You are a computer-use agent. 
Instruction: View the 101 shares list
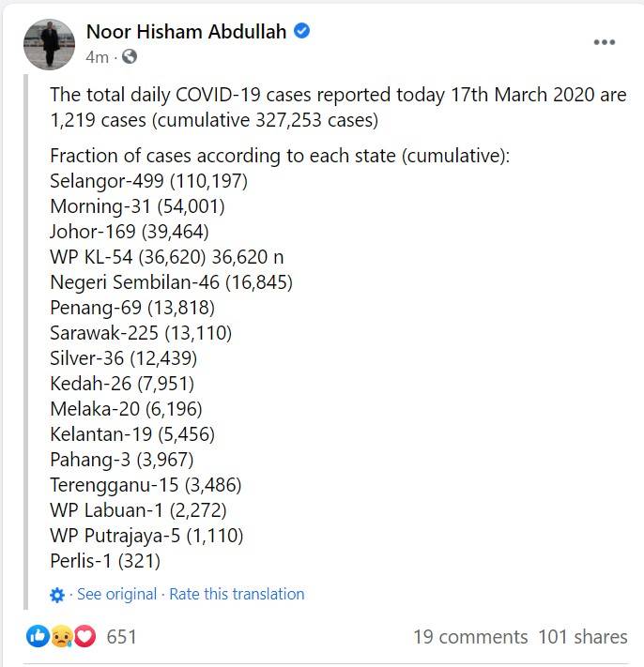click(x=583, y=637)
